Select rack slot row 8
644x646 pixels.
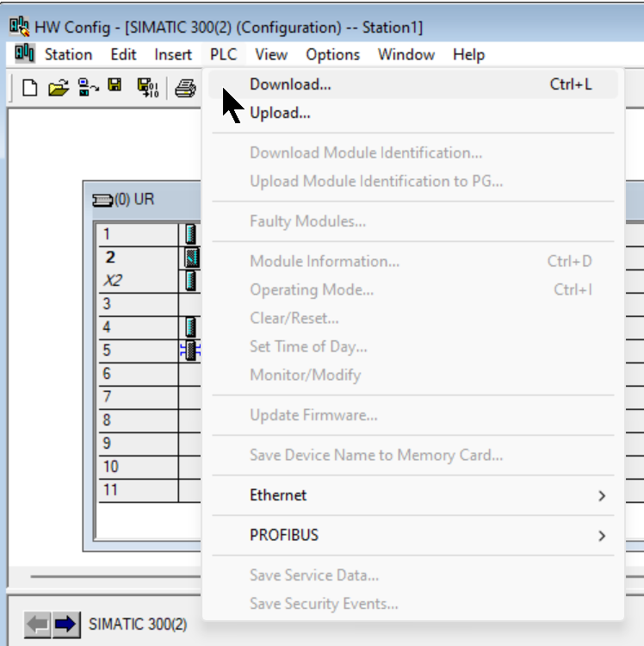(x=150, y=420)
